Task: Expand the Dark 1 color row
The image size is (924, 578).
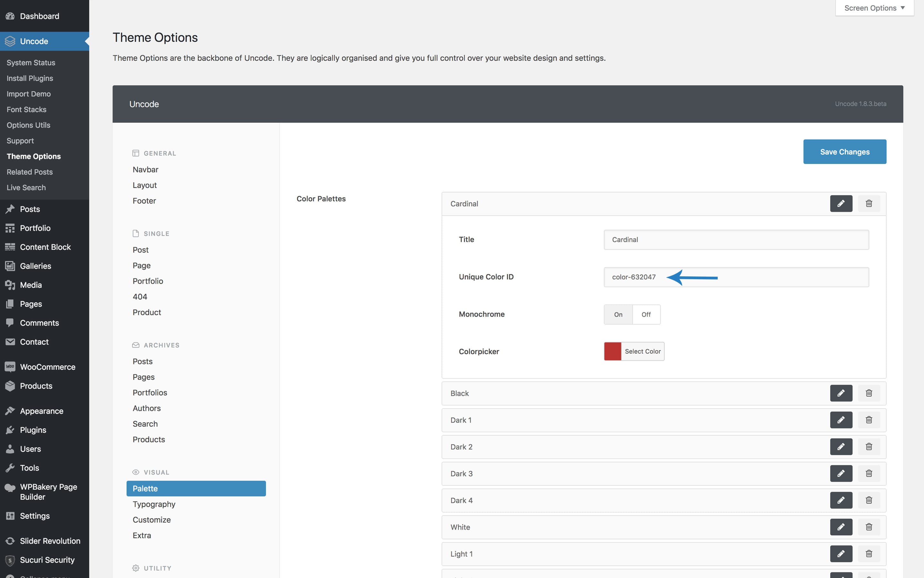Action: pyautogui.click(x=664, y=420)
